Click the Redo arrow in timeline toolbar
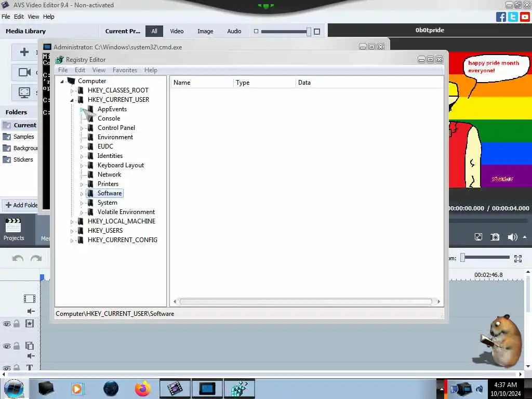Image resolution: width=532 pixels, height=399 pixels. tap(36, 259)
